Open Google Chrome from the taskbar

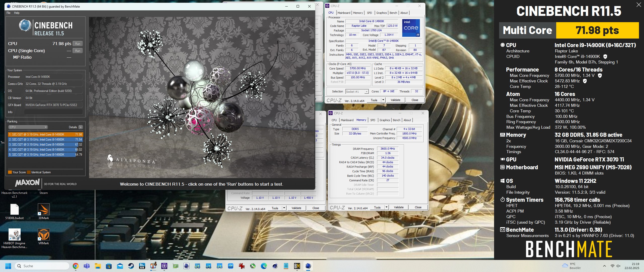pos(75,266)
